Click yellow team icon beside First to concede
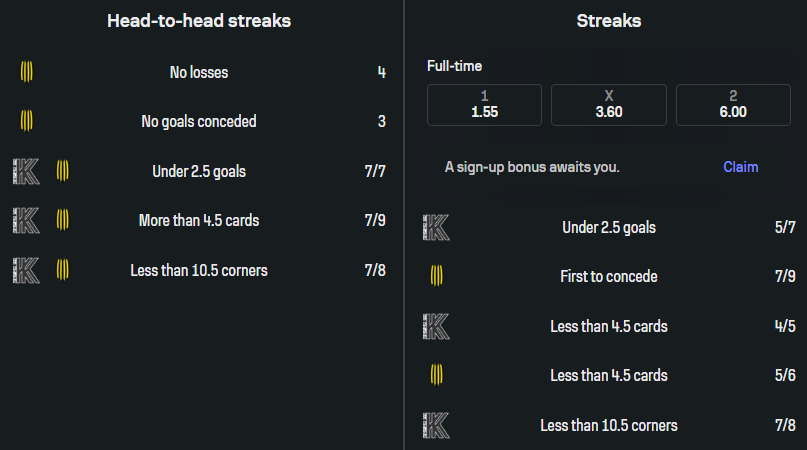This screenshot has height=450, width=807. 436,276
